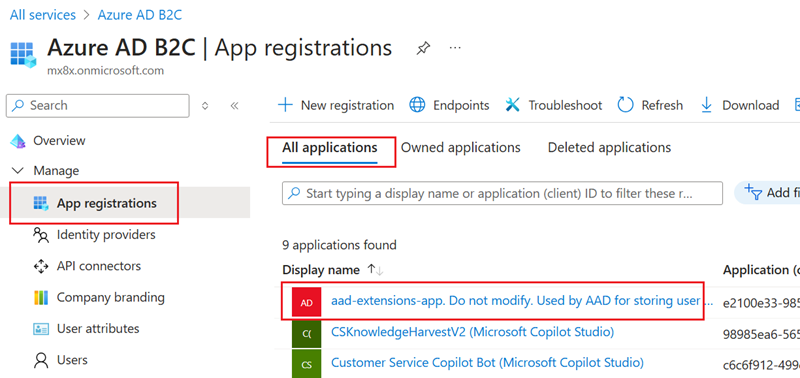800x378 pixels.
Task: Click the Download arrow icon
Action: point(707,105)
